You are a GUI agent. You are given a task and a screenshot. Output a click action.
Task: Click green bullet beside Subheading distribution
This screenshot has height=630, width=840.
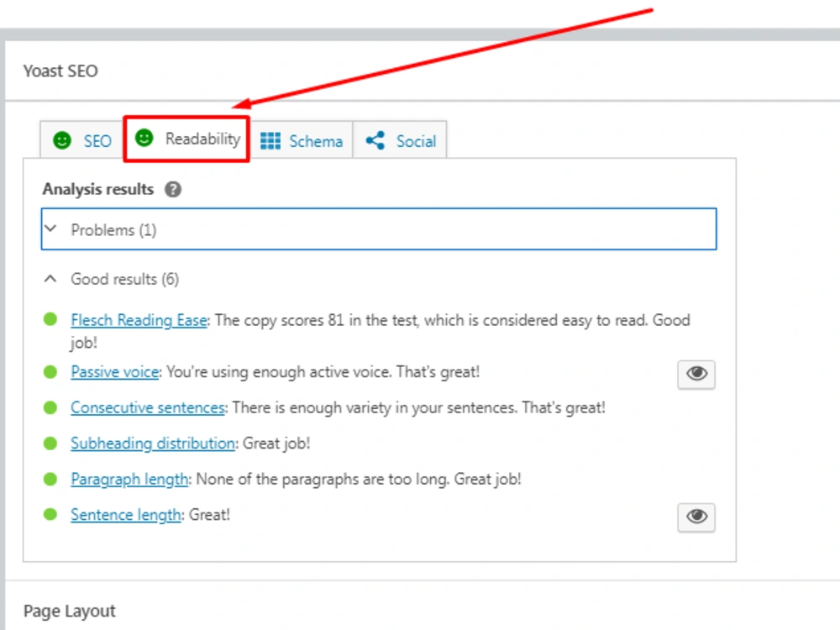(50, 444)
